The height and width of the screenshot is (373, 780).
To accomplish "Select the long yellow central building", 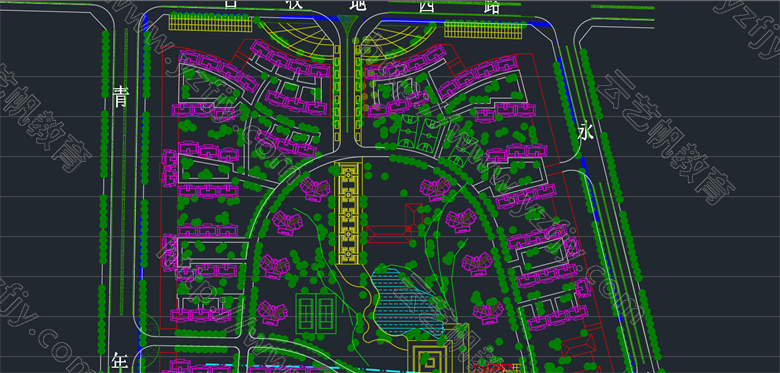I will tap(350, 213).
